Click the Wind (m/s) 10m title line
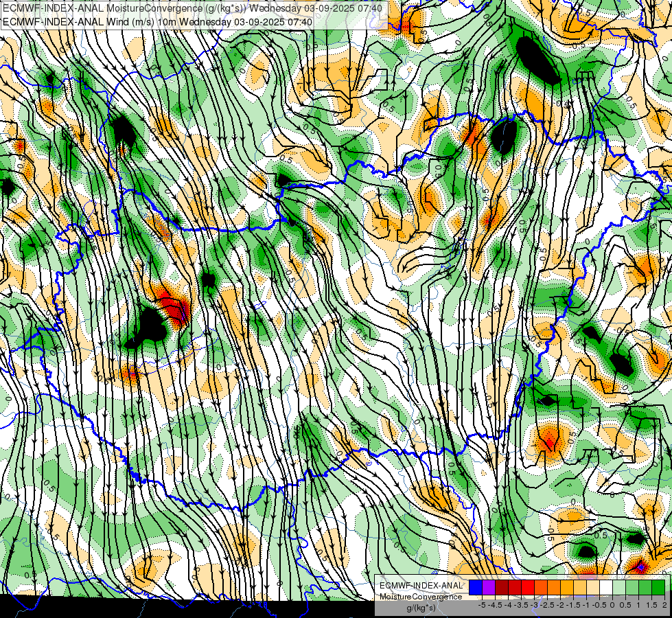The image size is (672, 618). [157, 21]
